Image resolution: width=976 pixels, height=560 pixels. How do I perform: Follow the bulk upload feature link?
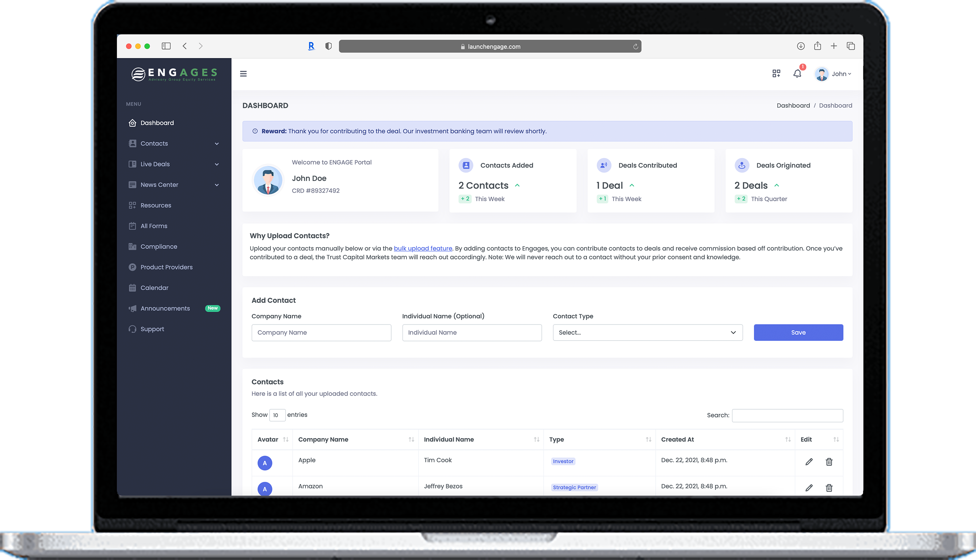423,249
